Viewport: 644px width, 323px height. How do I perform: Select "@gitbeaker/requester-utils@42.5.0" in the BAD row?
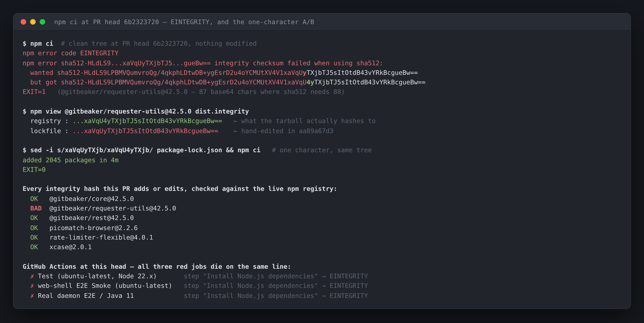click(x=113, y=208)
